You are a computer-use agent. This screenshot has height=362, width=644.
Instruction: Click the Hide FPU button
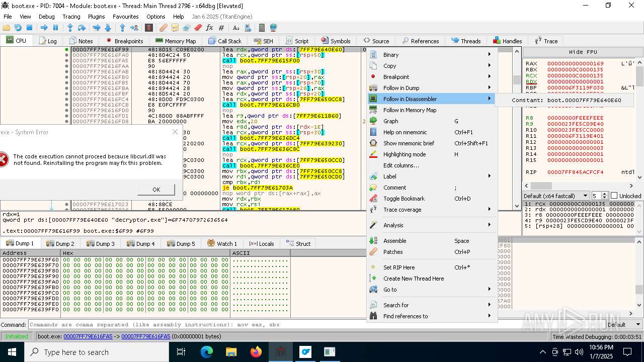click(583, 52)
